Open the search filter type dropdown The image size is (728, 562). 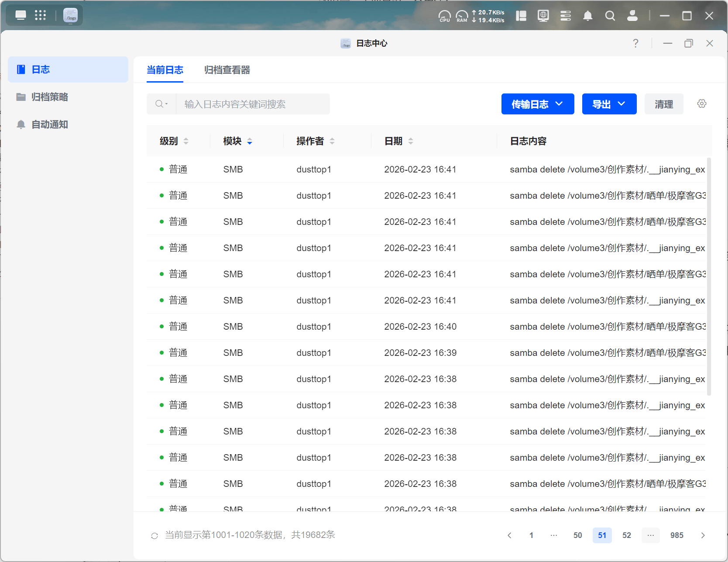click(161, 104)
